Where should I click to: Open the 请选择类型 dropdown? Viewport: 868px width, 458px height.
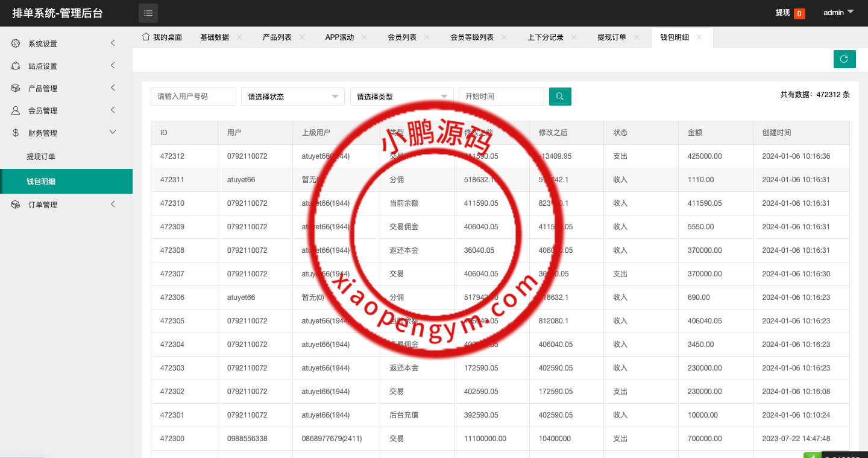point(401,97)
